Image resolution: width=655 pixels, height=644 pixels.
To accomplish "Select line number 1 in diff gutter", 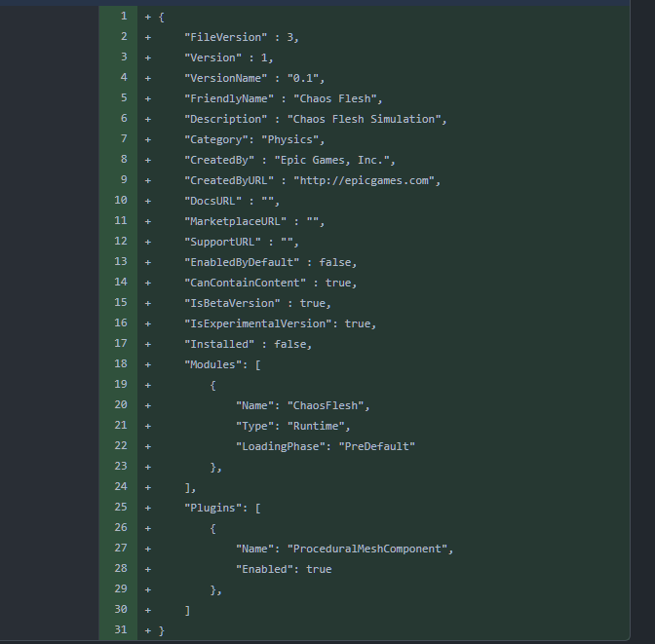I will (x=124, y=17).
